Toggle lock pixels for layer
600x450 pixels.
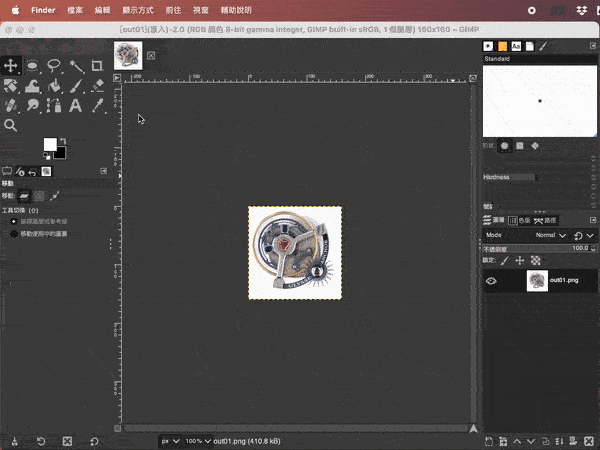[x=505, y=261]
